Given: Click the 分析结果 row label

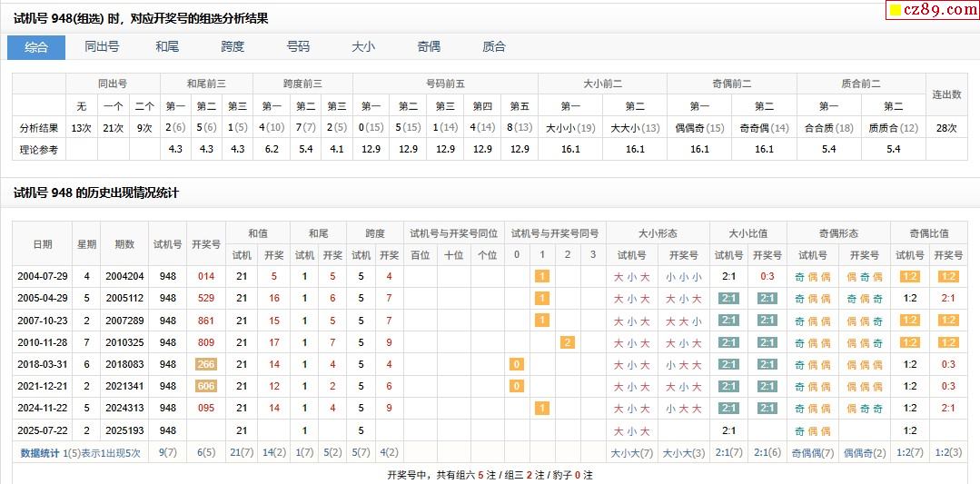Looking at the screenshot, I should [39, 128].
